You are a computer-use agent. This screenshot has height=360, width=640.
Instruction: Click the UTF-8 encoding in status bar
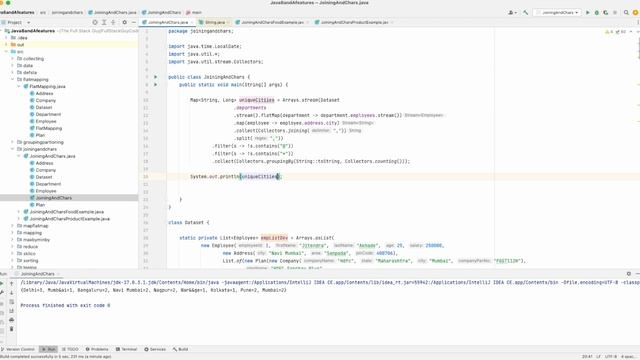tap(611, 357)
